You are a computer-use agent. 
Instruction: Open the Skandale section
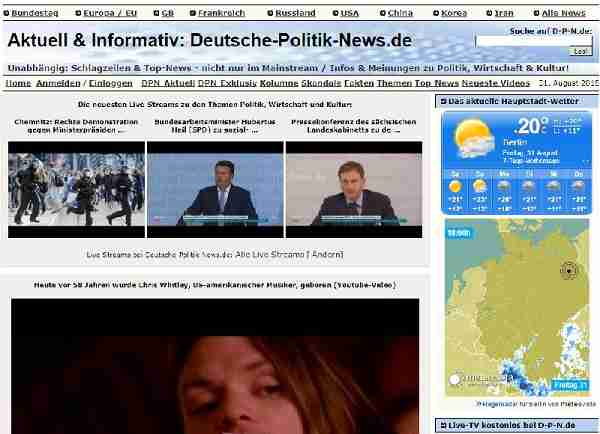tap(321, 83)
